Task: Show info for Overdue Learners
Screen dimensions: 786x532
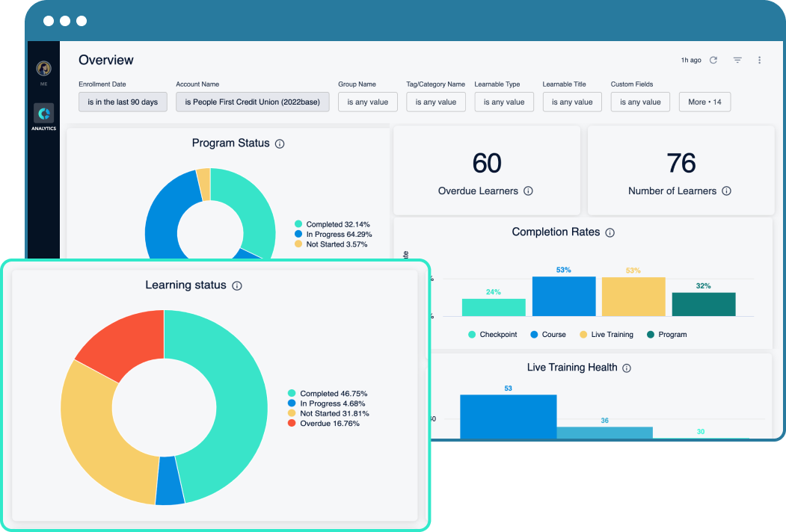Action: 528,191
